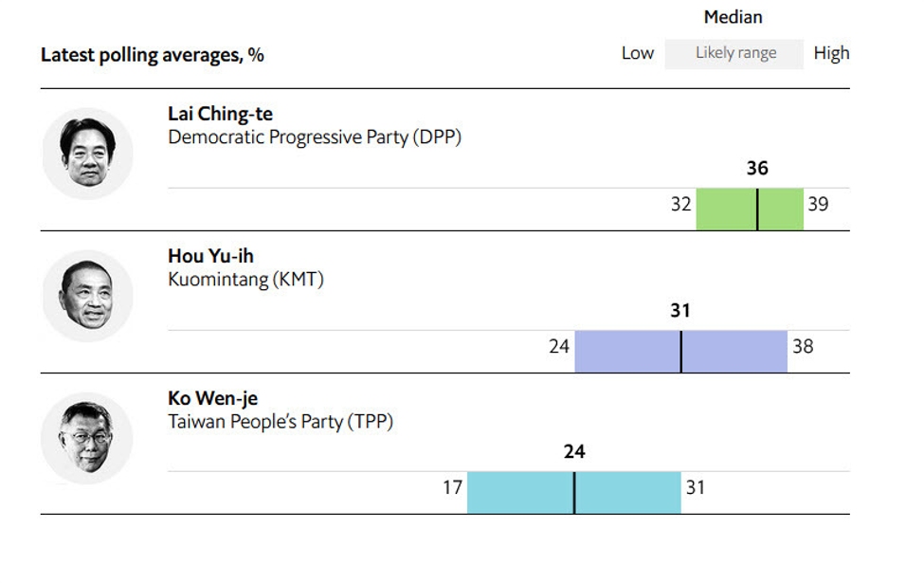
Task: Click the green DPP polling range bar
Action: (x=750, y=210)
